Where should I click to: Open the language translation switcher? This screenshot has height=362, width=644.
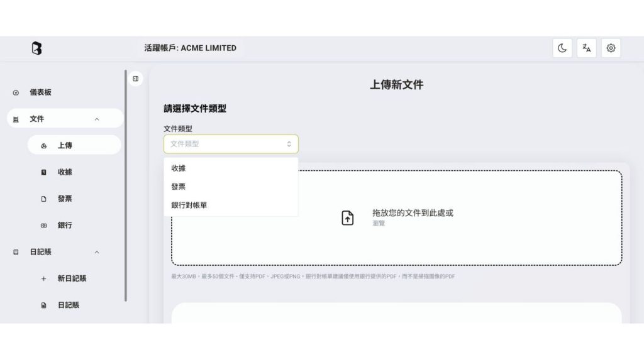[587, 48]
